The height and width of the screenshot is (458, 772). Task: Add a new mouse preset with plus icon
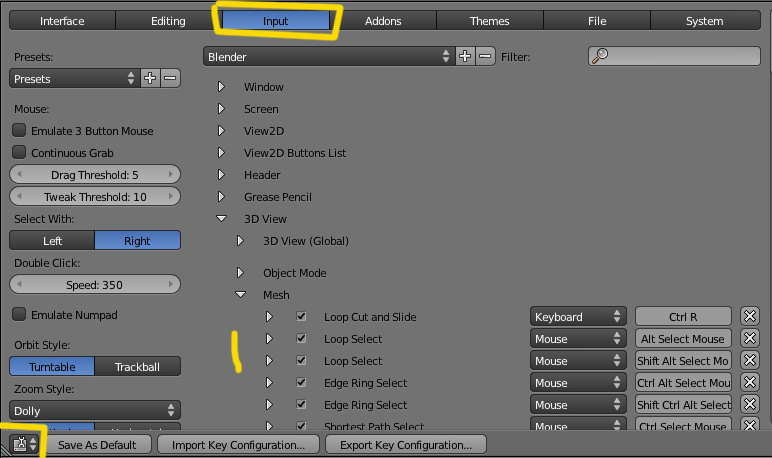tap(150, 78)
